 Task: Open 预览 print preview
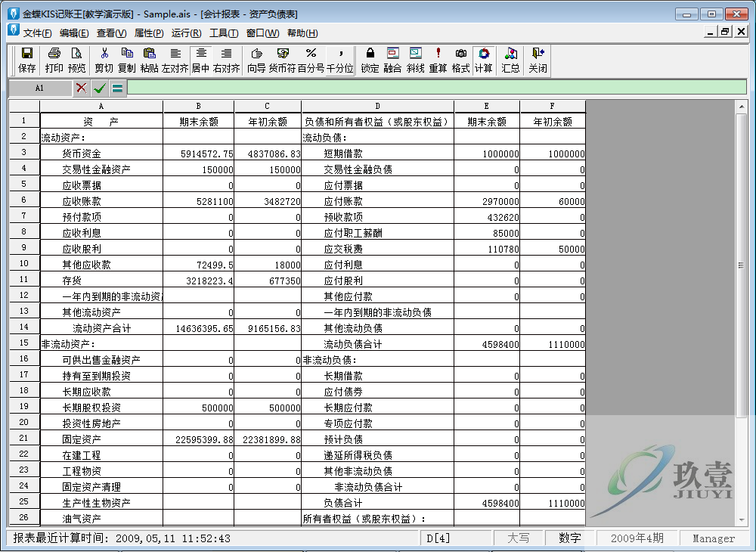(x=76, y=60)
